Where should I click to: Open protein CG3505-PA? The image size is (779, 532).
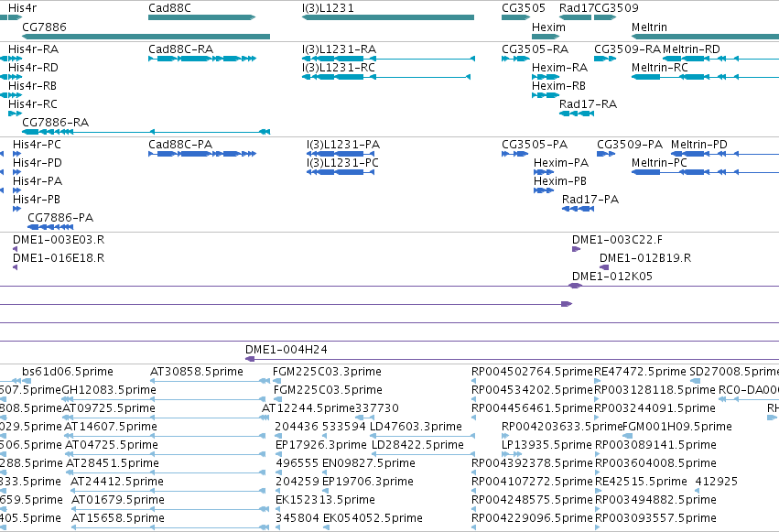pos(535,145)
